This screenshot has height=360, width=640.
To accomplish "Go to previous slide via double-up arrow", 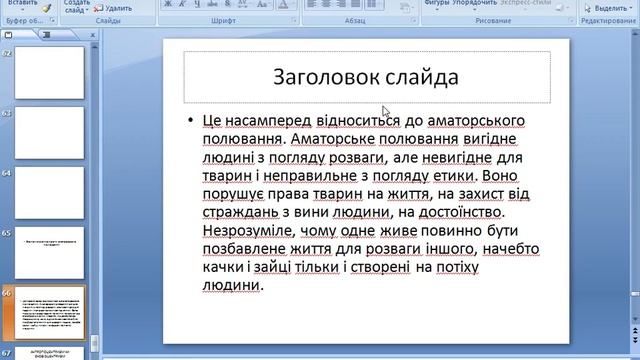I will point(635,330).
